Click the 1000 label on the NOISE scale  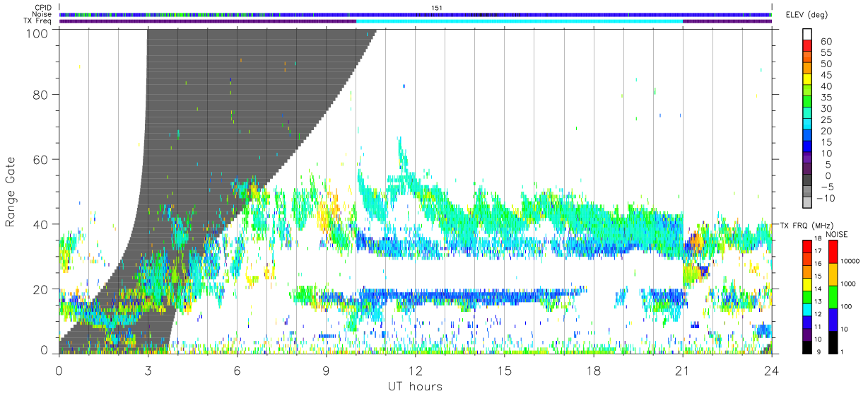pyautogui.click(x=849, y=284)
